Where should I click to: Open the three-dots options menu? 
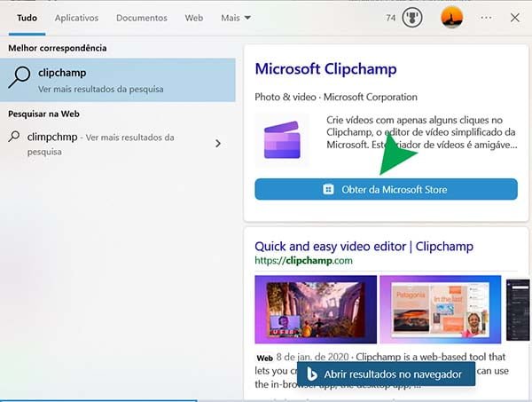[486, 18]
